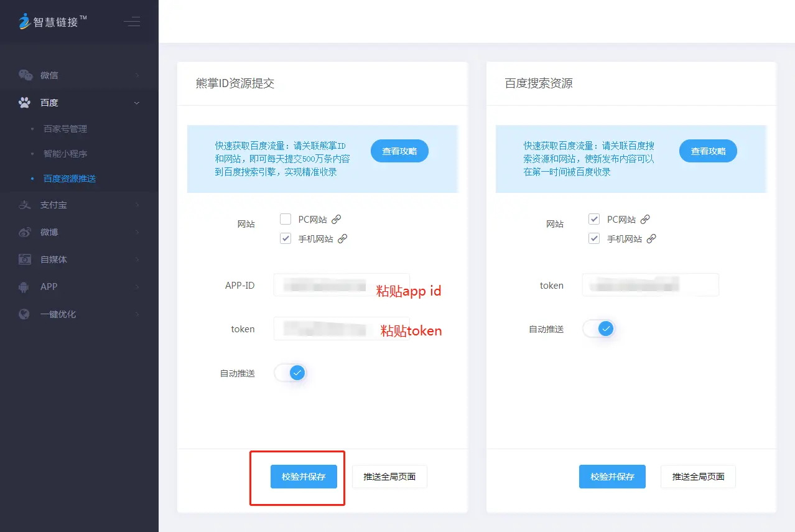
Task: Click the token field in 百度搜索资源
Action: point(650,285)
